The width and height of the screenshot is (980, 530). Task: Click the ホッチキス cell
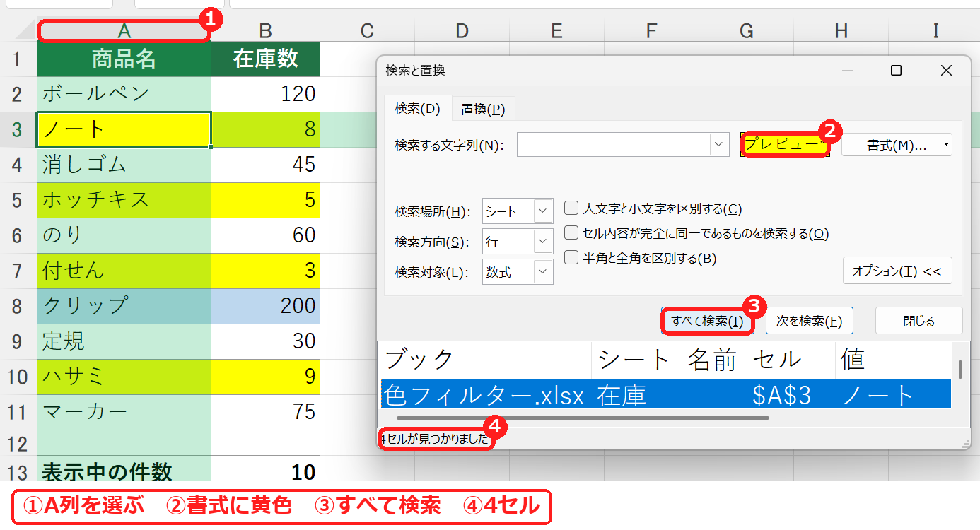click(x=124, y=200)
